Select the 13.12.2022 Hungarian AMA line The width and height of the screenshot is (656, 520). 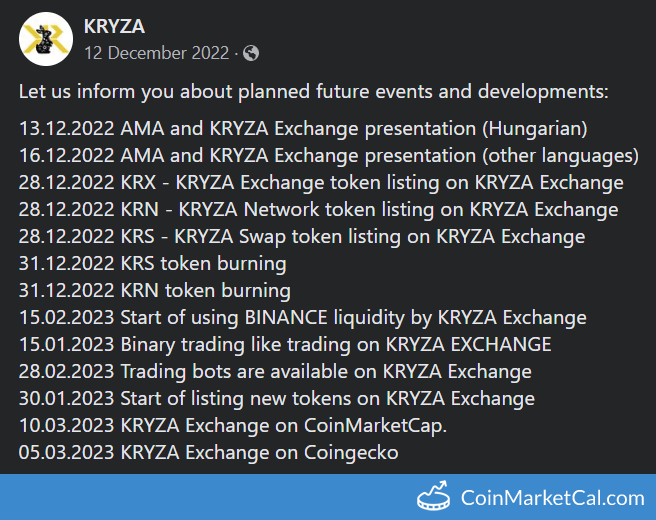303,129
